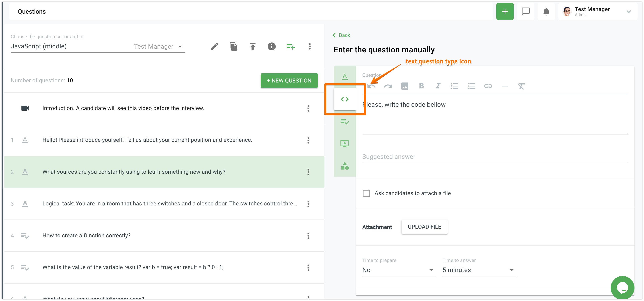Open options menu for question 4
The height and width of the screenshot is (301, 644).
coord(308,236)
